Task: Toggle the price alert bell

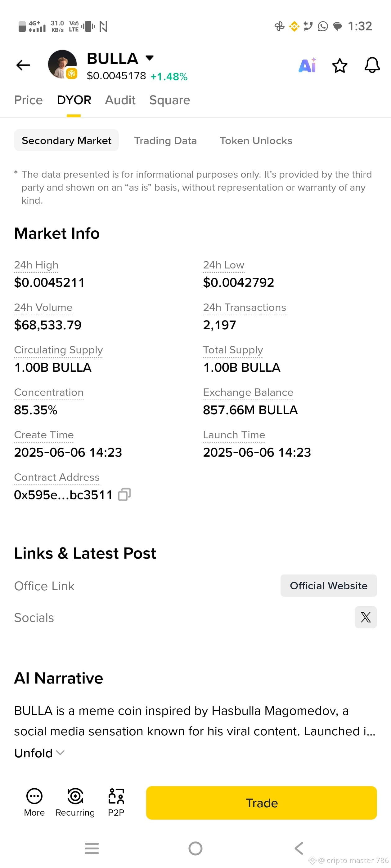Action: tap(372, 65)
